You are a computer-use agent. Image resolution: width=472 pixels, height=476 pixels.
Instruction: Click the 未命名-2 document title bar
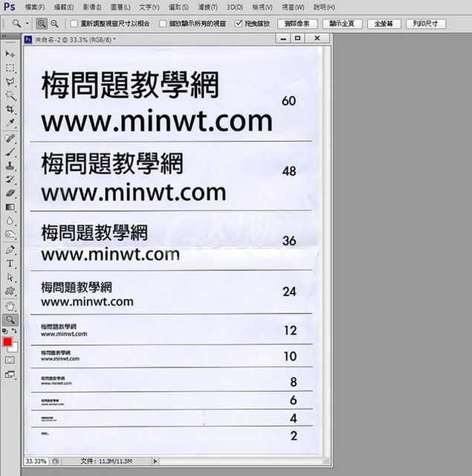pos(149,39)
